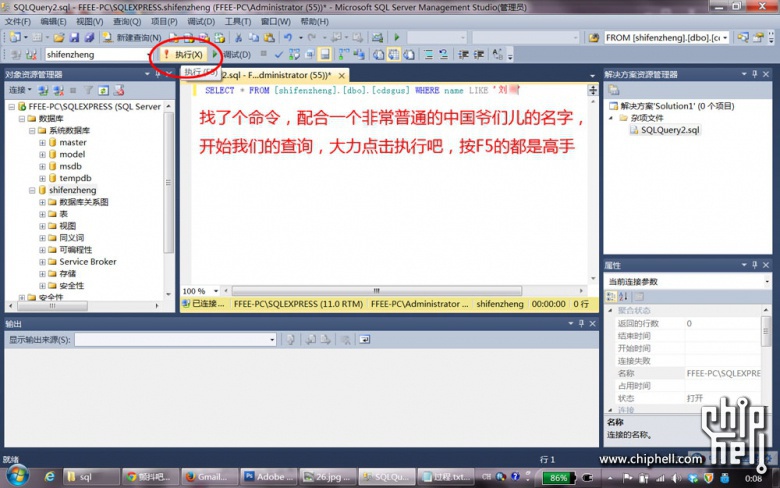Close the SQLQuery2.sql query tab

[342, 76]
